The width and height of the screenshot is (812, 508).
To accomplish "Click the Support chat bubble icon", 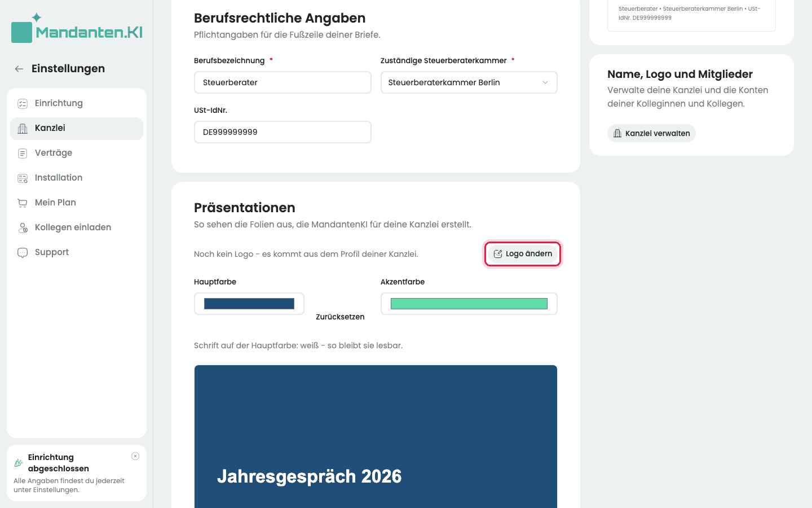I will [23, 252].
